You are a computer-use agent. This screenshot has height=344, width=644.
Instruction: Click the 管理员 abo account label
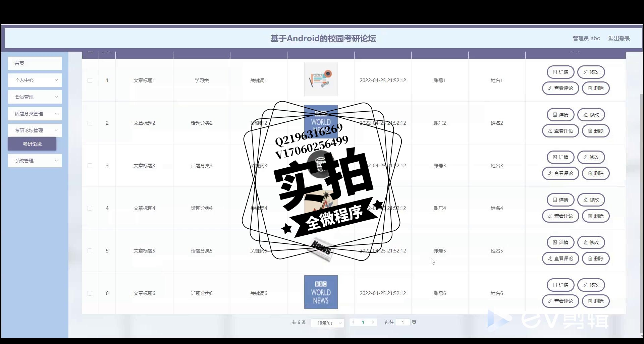point(586,39)
